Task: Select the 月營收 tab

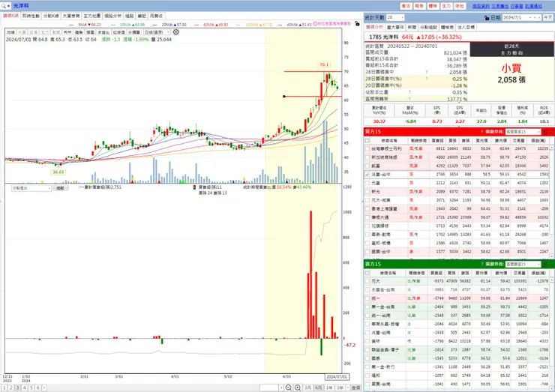Action: click(156, 16)
